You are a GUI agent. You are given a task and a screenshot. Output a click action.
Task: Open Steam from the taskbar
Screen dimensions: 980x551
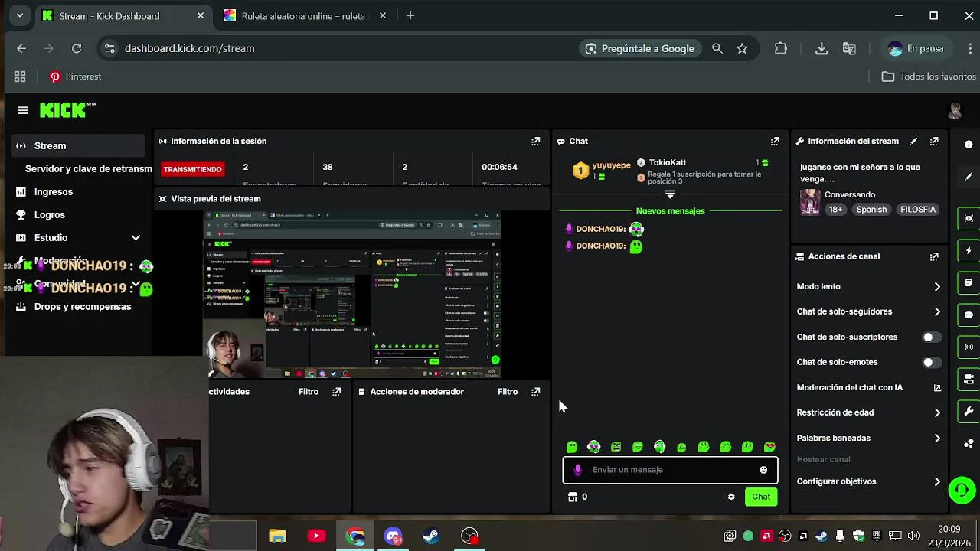(x=431, y=536)
